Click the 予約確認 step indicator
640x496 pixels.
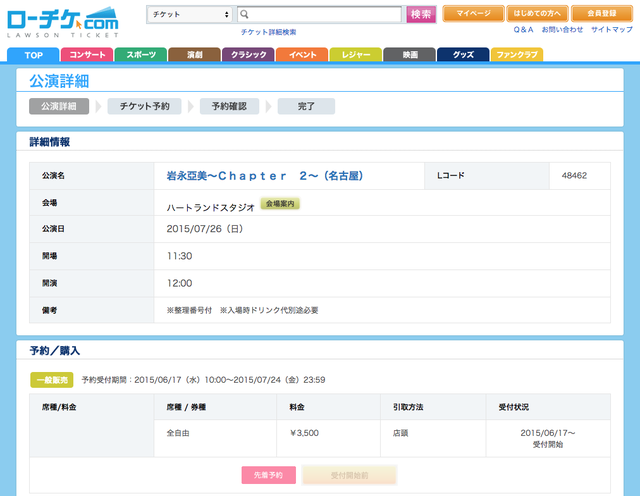[x=229, y=106]
